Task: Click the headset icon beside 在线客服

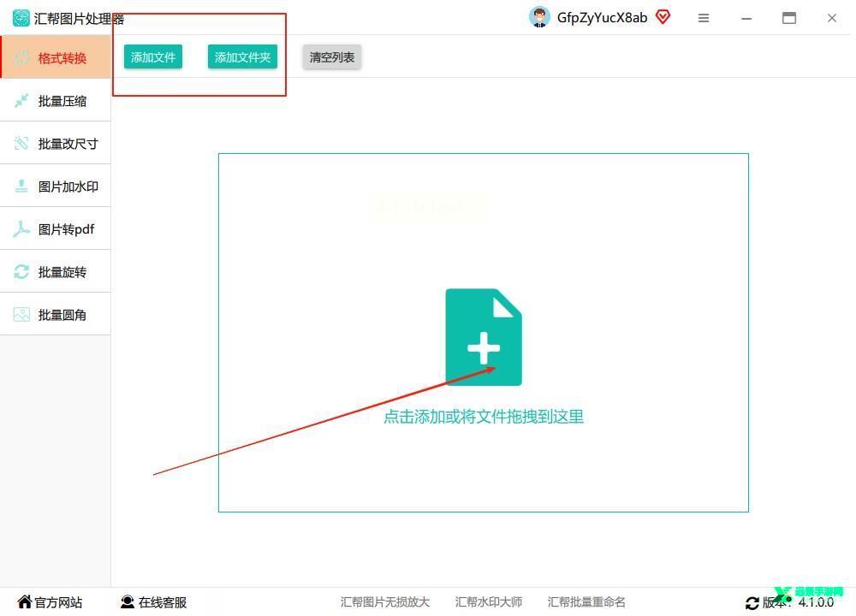Action: 128,601
